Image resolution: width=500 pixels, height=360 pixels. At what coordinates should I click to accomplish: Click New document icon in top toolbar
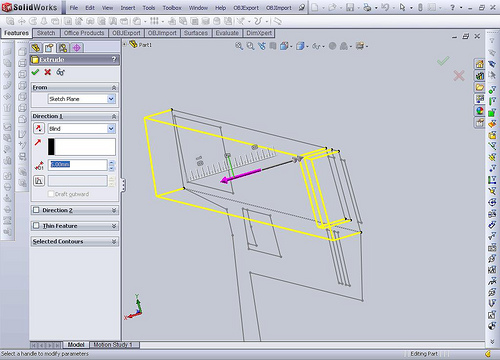(x=314, y=7)
